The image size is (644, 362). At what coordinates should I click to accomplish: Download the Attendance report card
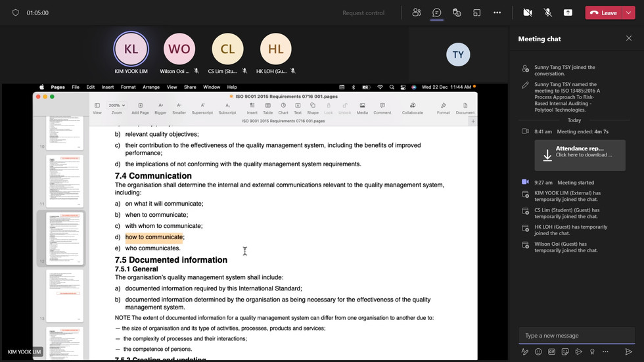[580, 155]
